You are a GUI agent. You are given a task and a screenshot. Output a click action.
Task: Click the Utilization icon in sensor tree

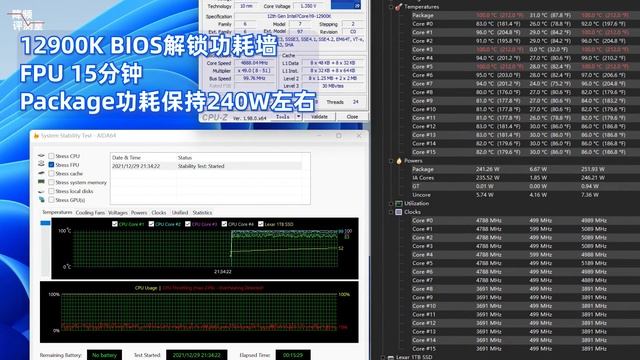tap(399, 203)
